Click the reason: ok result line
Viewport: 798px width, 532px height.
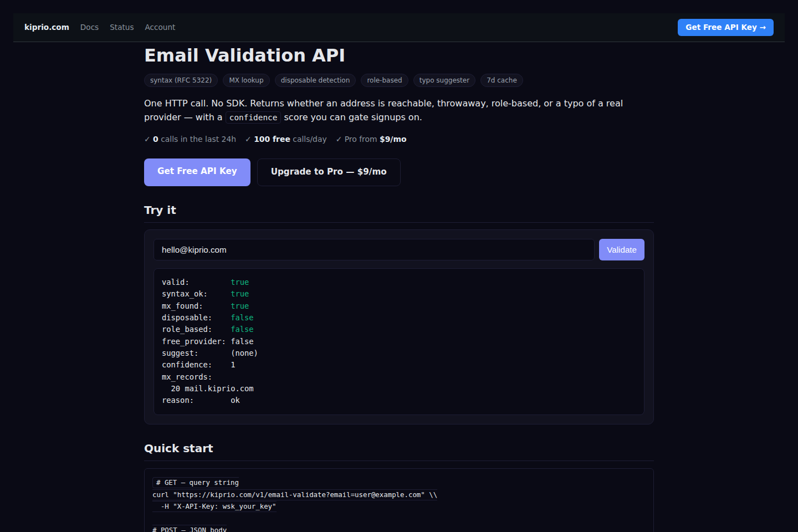(x=201, y=400)
